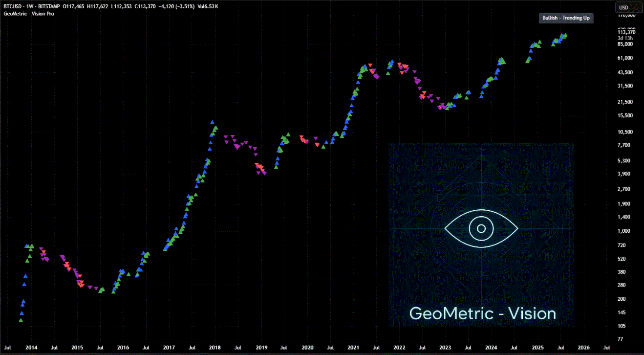The width and height of the screenshot is (644, 355).
Task: Click the GeoMetric - Vision watermark text
Action: [x=483, y=313]
